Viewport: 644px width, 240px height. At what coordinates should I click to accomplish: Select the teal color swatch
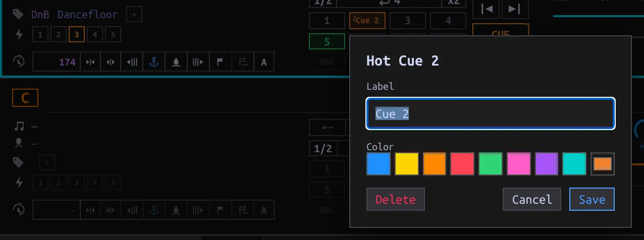574,164
